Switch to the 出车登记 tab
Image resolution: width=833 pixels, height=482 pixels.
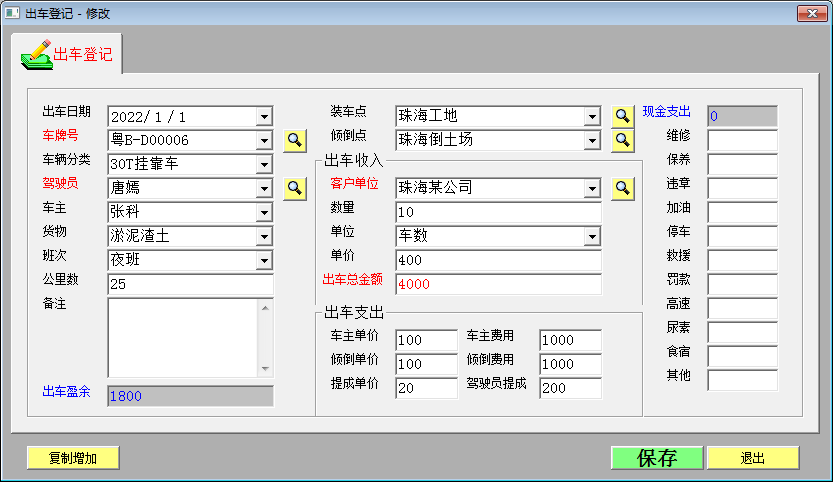[67, 54]
